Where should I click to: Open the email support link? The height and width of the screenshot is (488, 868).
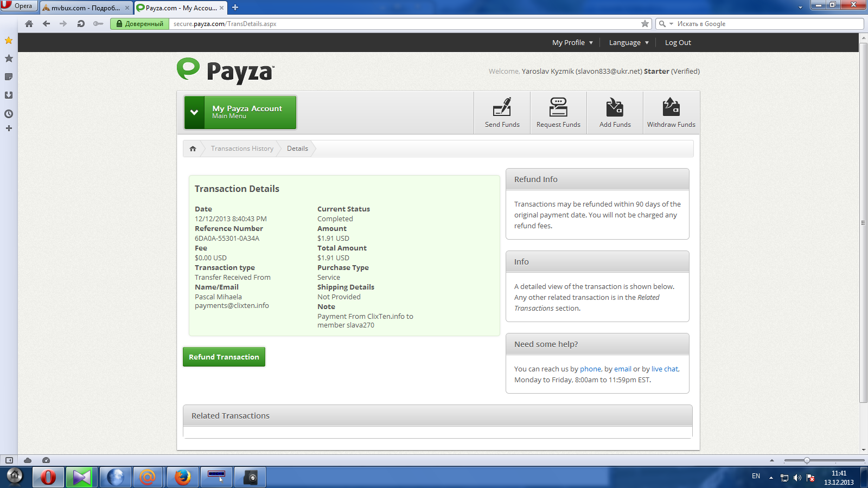(622, 369)
